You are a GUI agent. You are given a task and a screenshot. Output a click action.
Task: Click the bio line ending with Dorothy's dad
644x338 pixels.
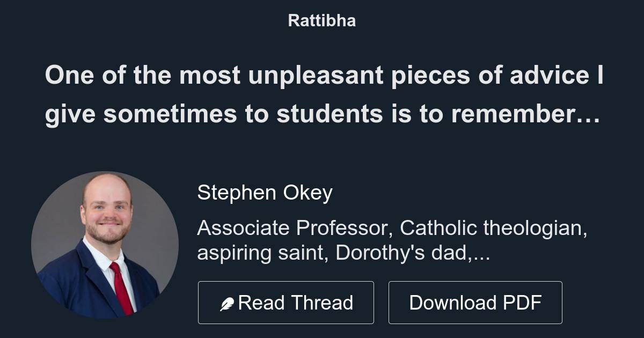tap(345, 251)
